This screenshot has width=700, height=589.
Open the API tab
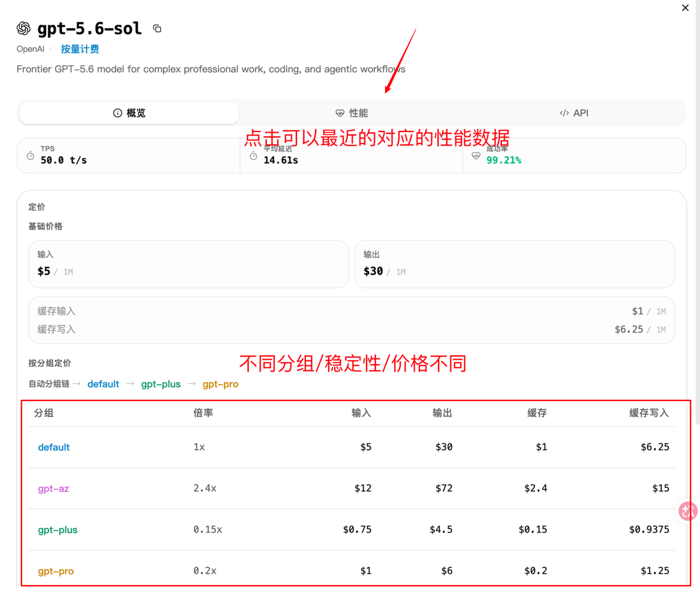click(574, 113)
